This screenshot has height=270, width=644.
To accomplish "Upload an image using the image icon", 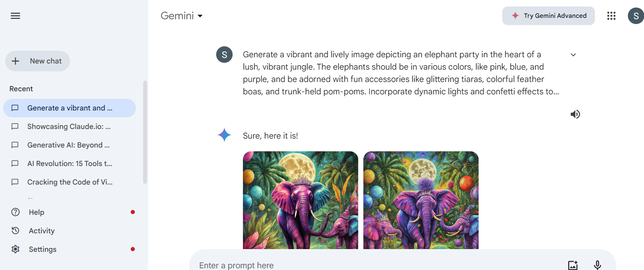I will (x=573, y=265).
